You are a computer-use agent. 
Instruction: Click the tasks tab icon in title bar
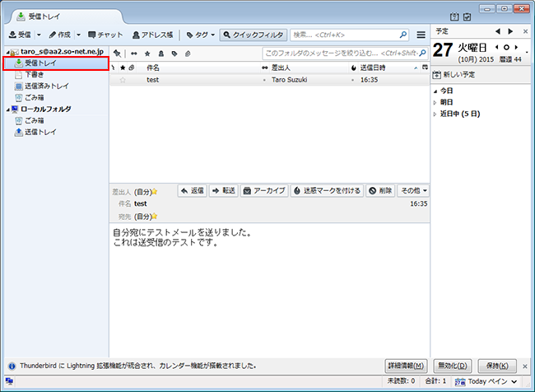467,16
